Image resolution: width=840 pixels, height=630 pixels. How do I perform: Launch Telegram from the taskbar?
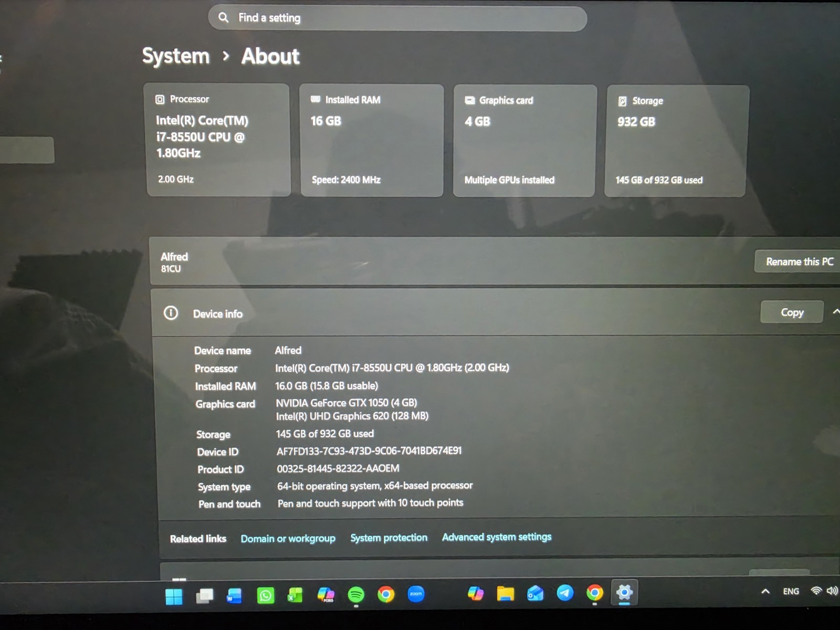565,593
